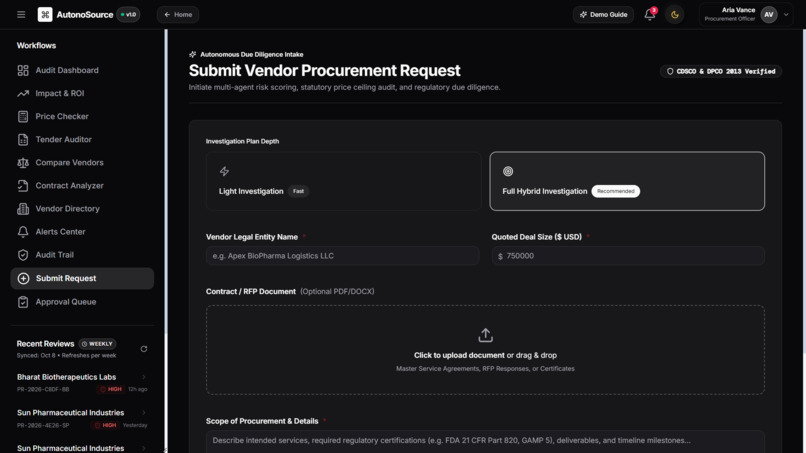The image size is (806, 453).
Task: Toggle the hamburger sidebar menu
Action: pos(21,14)
